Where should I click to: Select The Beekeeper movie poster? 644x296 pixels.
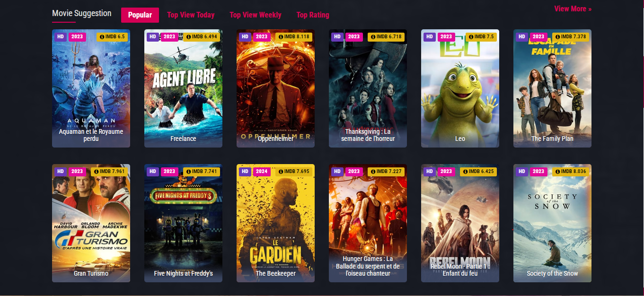(x=275, y=223)
